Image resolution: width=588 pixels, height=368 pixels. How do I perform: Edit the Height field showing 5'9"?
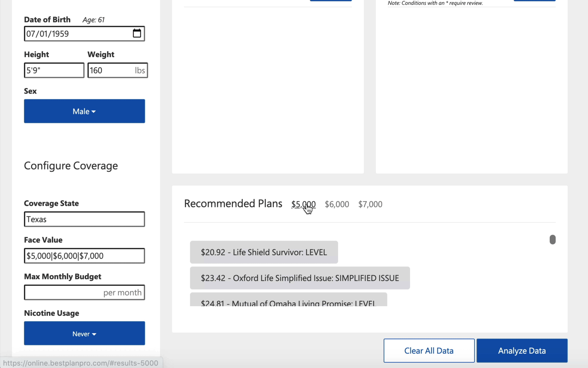(x=54, y=70)
